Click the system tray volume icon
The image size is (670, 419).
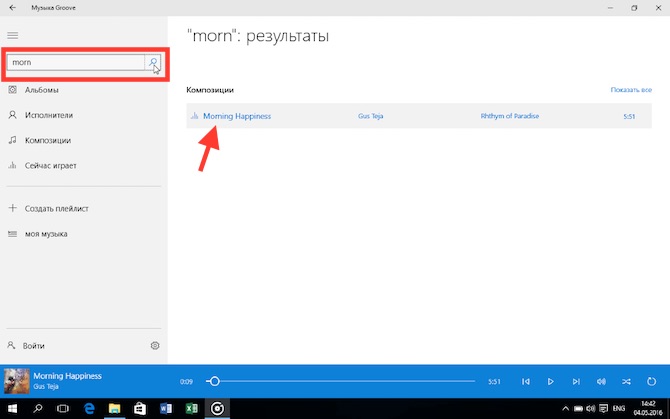pyautogui.click(x=591, y=409)
